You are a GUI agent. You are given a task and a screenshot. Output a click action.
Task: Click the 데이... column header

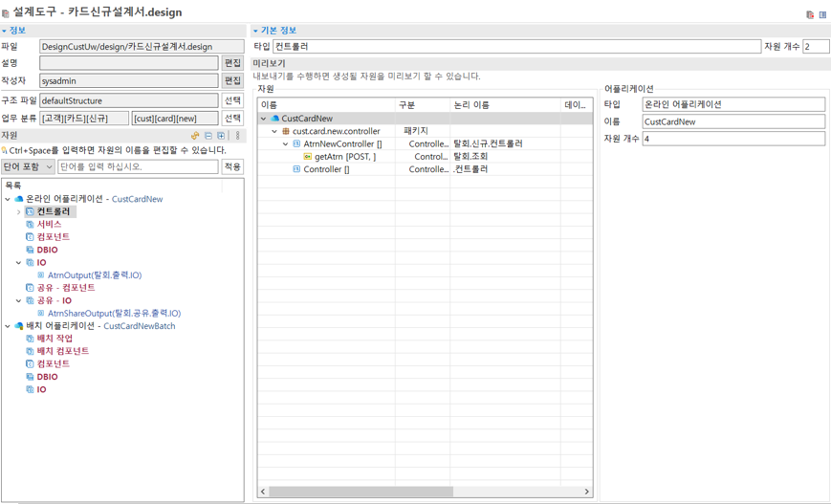[x=577, y=105]
